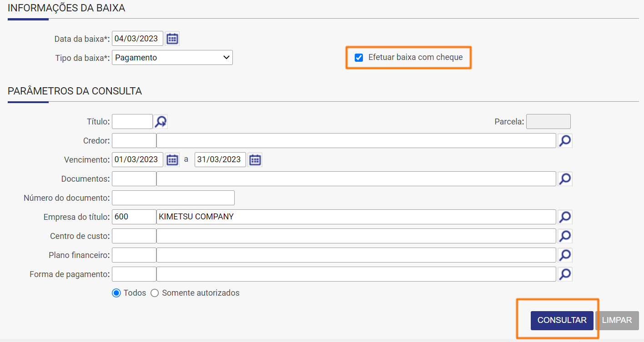Image resolution: width=644 pixels, height=342 pixels.
Task: Click the KIMETSU COMPANY name field
Action: click(356, 217)
